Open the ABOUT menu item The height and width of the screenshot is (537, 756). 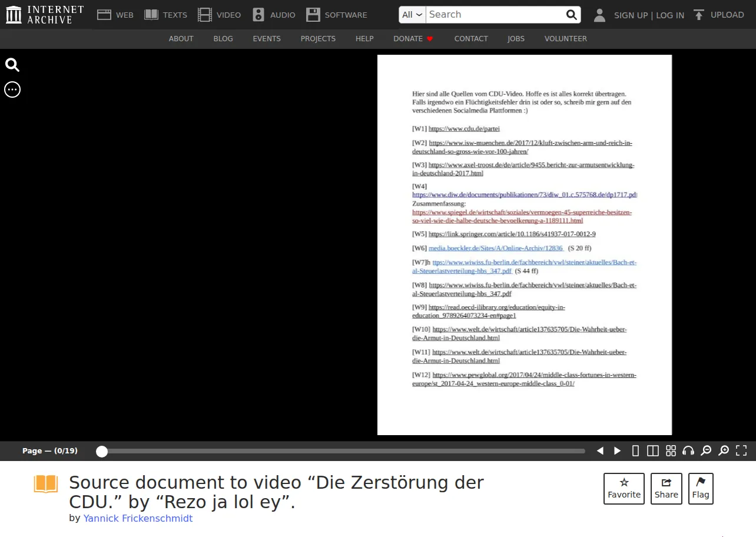click(181, 39)
